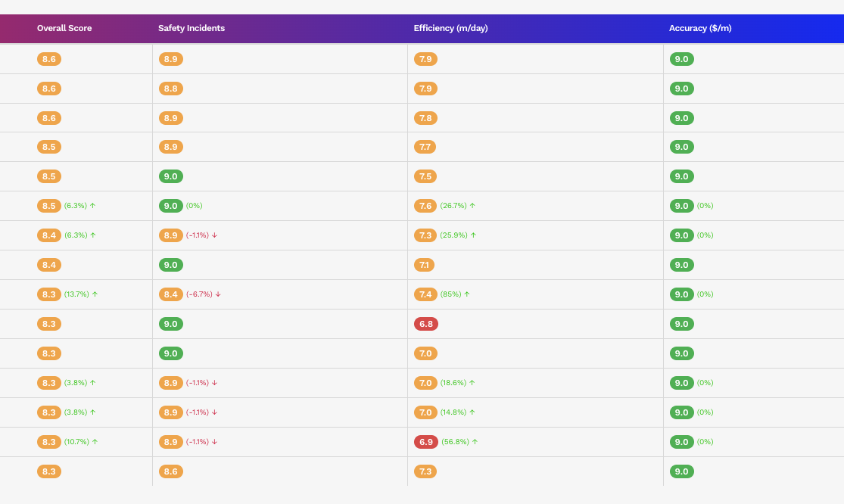Click the Accuracy ($/m) column header
The width and height of the screenshot is (844, 504).
700,28
